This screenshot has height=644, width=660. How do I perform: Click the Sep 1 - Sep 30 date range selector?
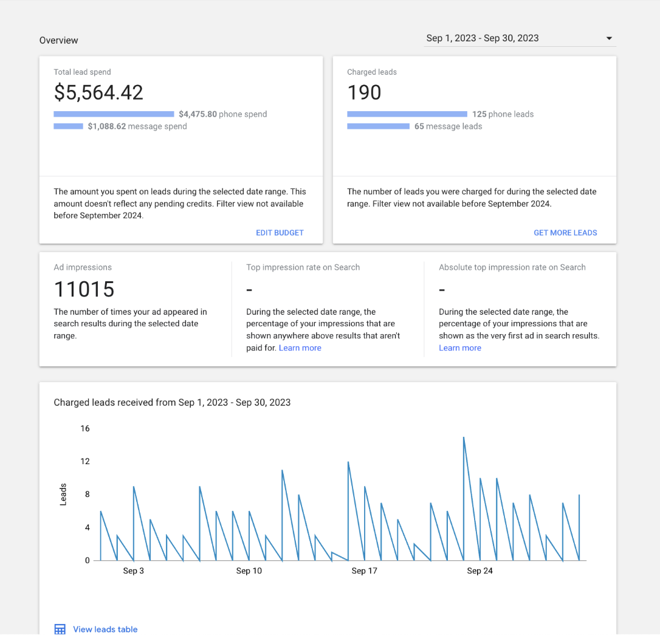(x=483, y=38)
